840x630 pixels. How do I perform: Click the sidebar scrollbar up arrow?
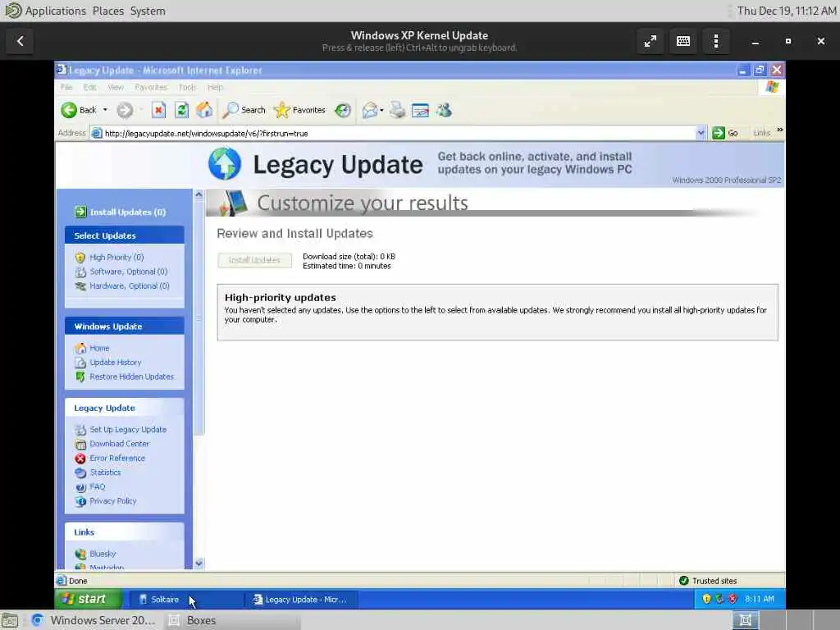pyautogui.click(x=199, y=194)
